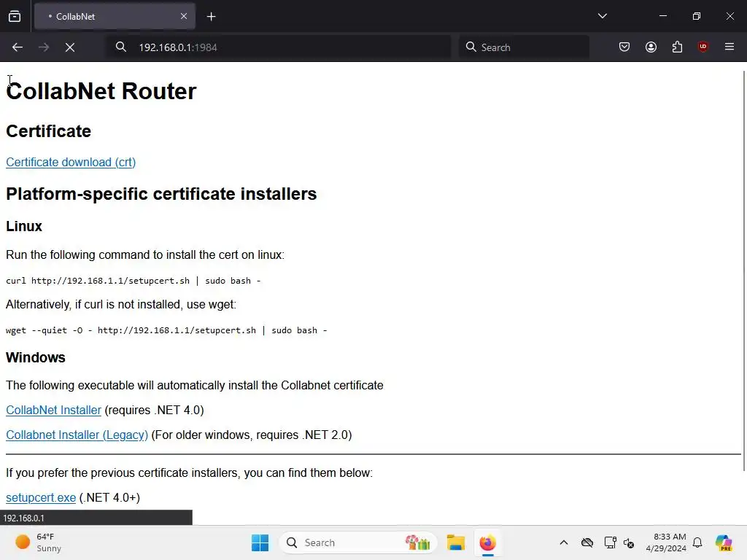Screen dimensions: 747x560
Task: Open Firefox View tab overview icon
Action: pos(15,16)
